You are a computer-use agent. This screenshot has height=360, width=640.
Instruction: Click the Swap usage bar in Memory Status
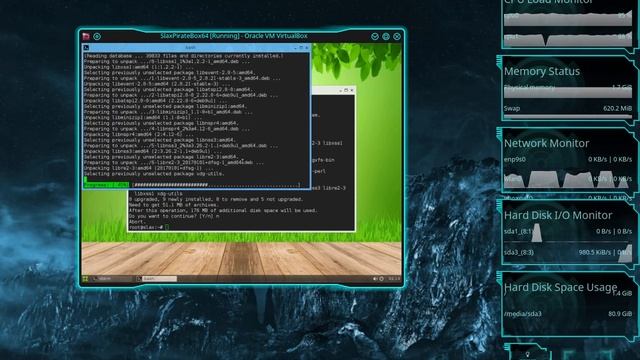pos(568,117)
